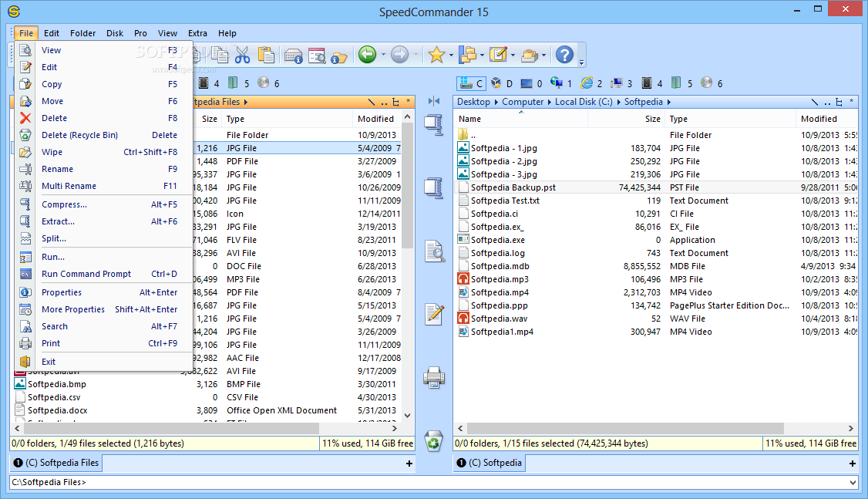Open the editor icon dropdown arrow
Image resolution: width=868 pixels, height=499 pixels.
point(513,55)
